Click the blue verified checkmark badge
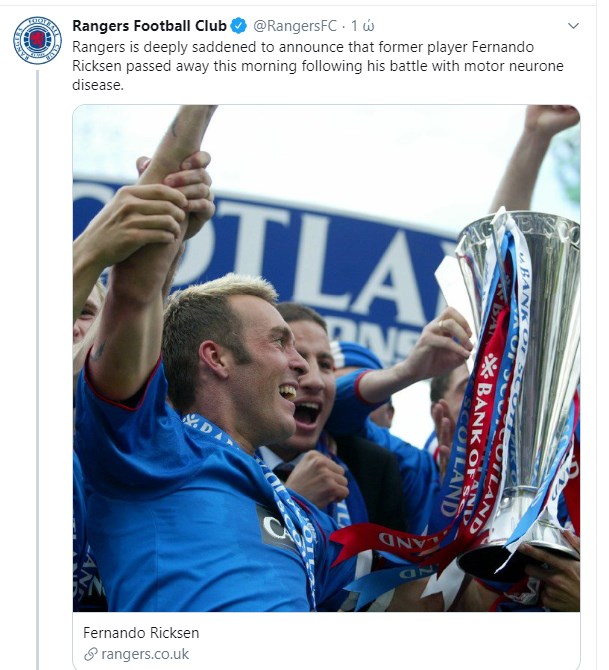This screenshot has height=670, width=609. pyautogui.click(x=239, y=26)
